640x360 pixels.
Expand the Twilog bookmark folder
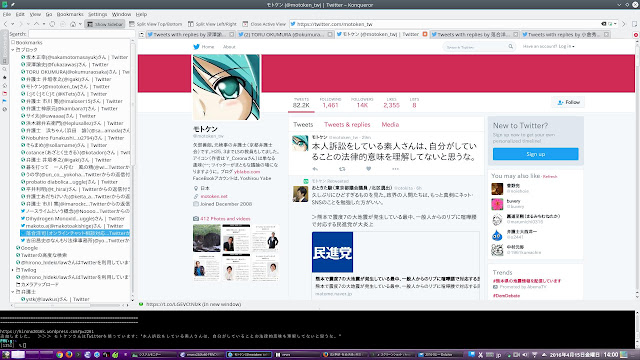[13, 270]
